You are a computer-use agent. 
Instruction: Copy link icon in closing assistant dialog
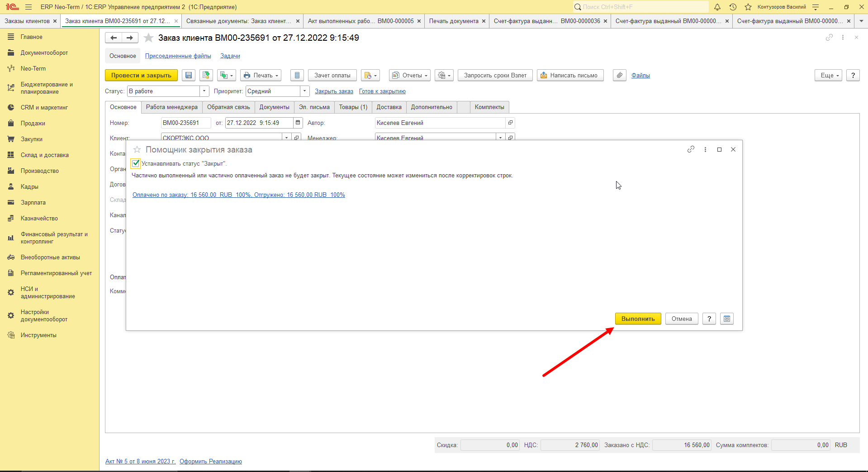(x=691, y=149)
